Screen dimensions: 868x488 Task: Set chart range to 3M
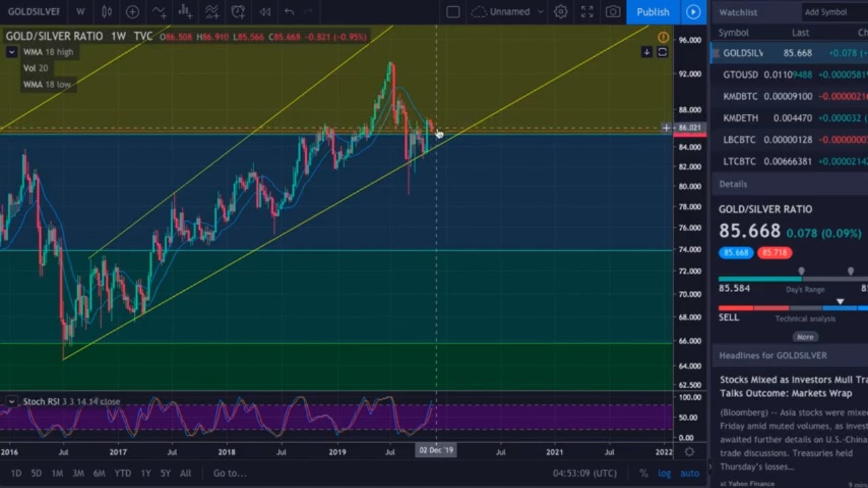point(78,473)
